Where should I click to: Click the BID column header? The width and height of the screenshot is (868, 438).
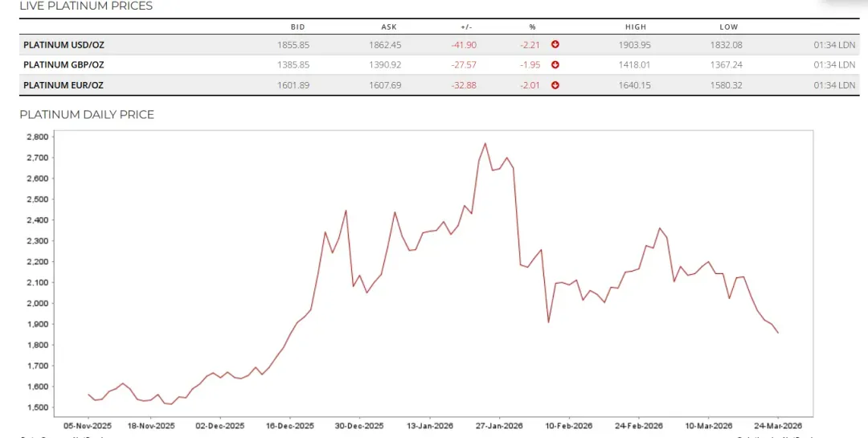pyautogui.click(x=298, y=27)
